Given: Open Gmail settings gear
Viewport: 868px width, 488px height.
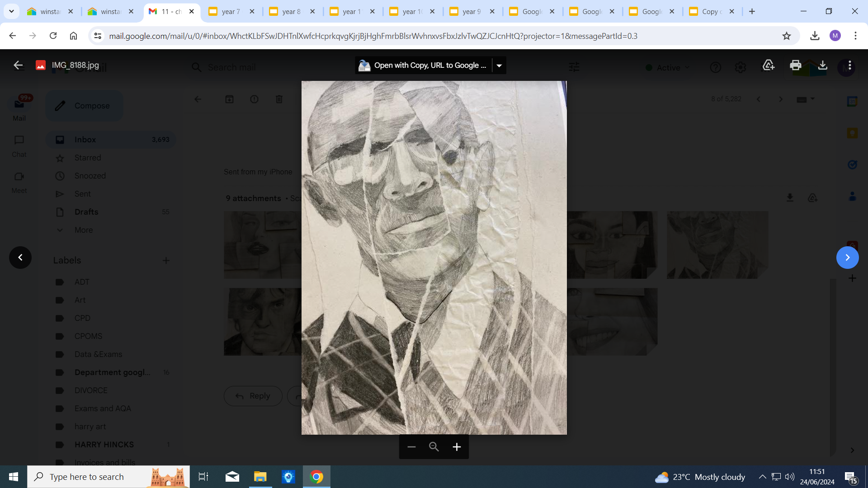Looking at the screenshot, I should (740, 67).
